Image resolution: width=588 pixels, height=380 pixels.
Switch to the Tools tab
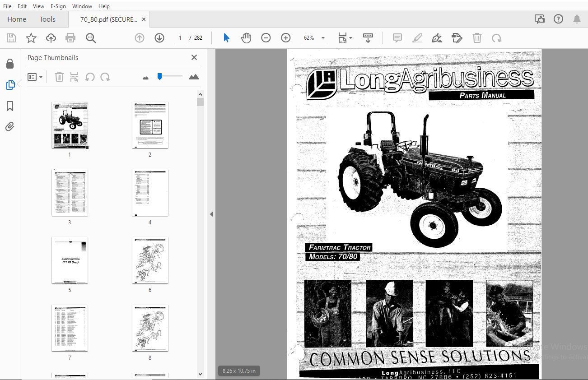pos(47,19)
